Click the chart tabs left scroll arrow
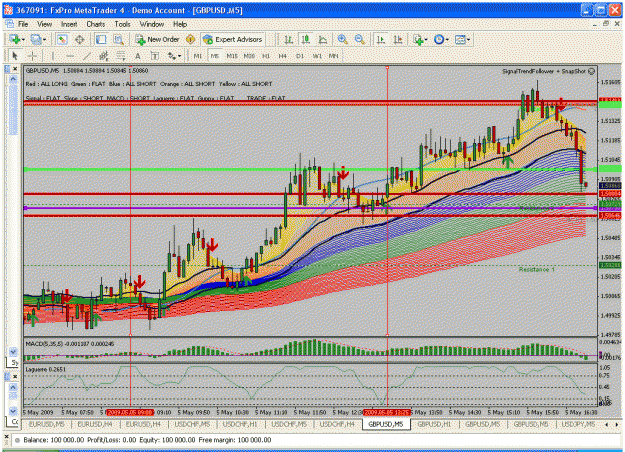 click(x=606, y=424)
